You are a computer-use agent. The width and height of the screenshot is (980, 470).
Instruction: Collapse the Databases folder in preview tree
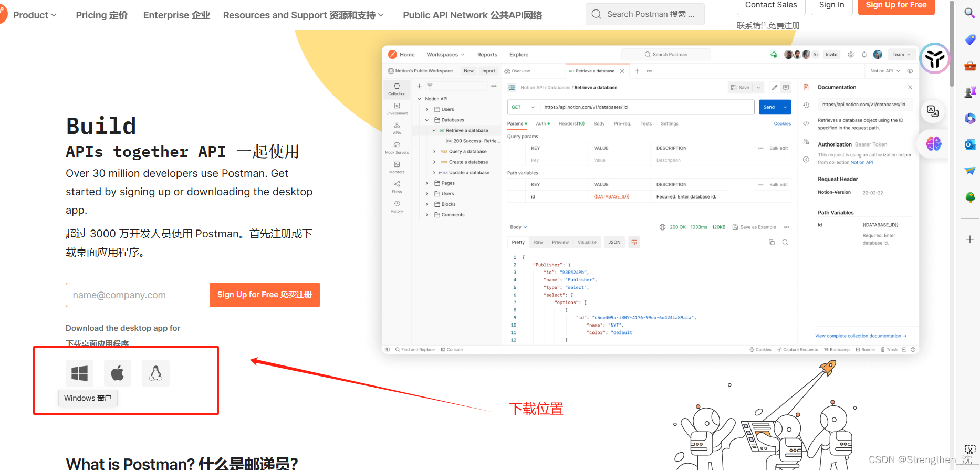click(x=427, y=120)
